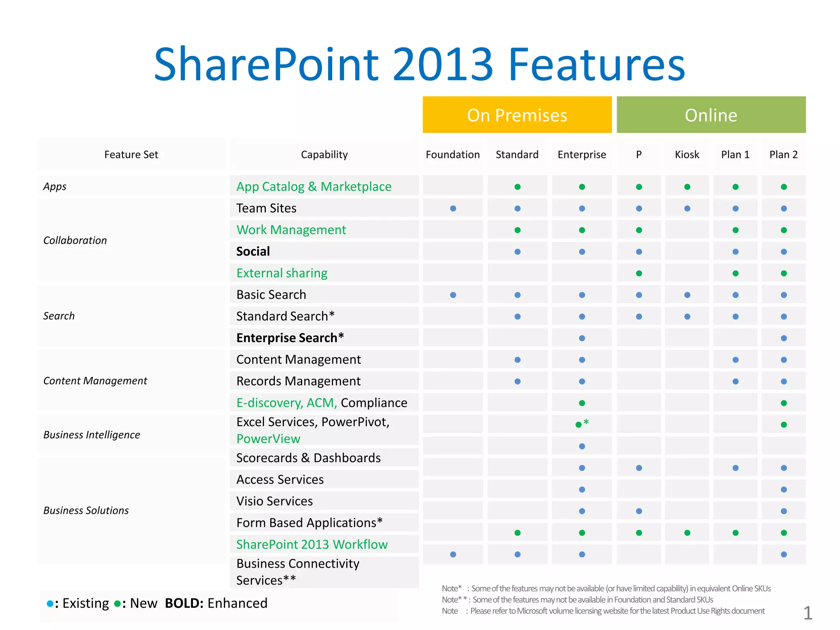Click External sharing dot under P column
This screenshot has height=630, width=840.
pos(639,273)
